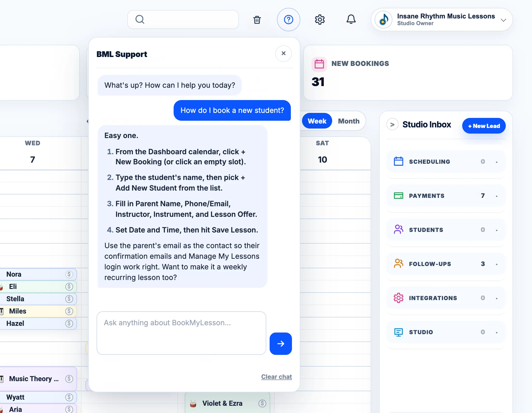Select the WED 7 day header
Viewport: 532px width, 413px height.
click(x=32, y=153)
